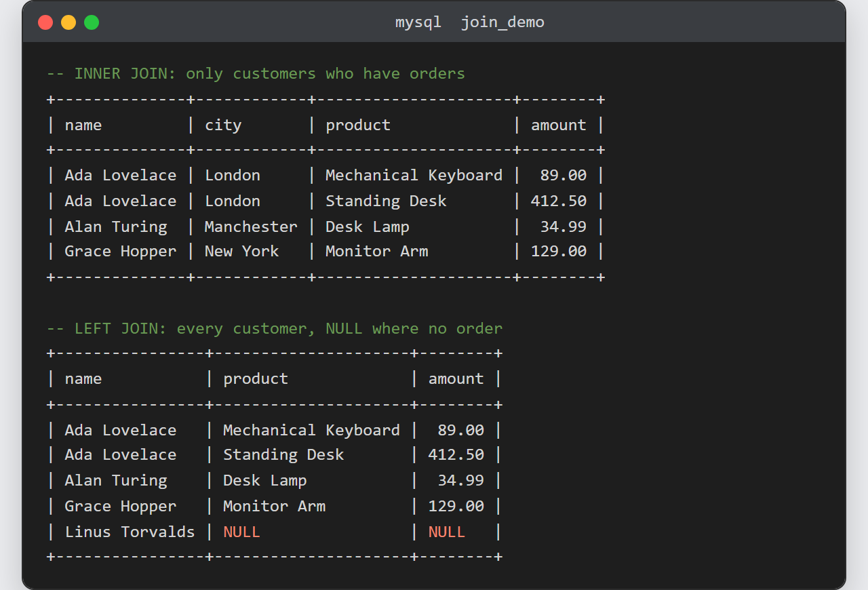Click the red NULL in the amount column

click(x=447, y=532)
